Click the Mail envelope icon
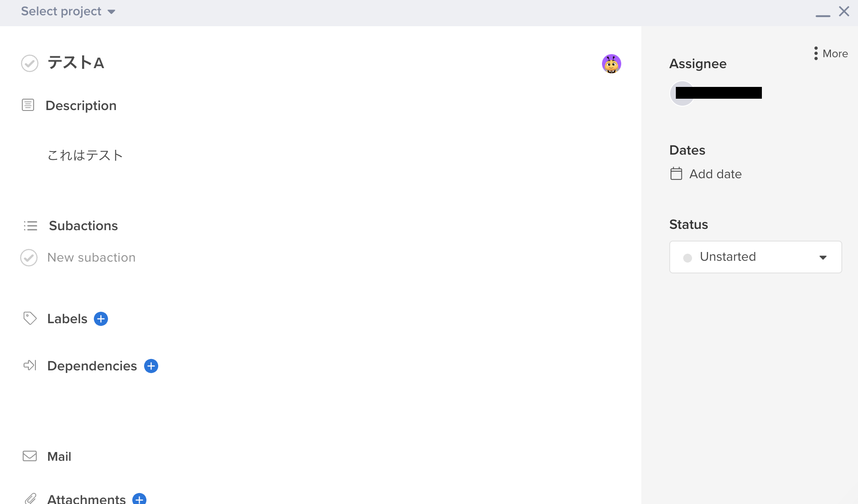 30,456
